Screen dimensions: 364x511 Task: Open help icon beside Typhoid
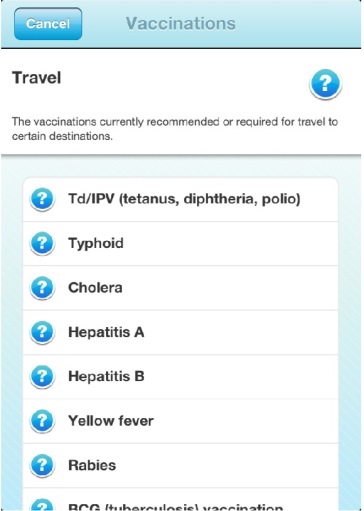[x=42, y=244]
